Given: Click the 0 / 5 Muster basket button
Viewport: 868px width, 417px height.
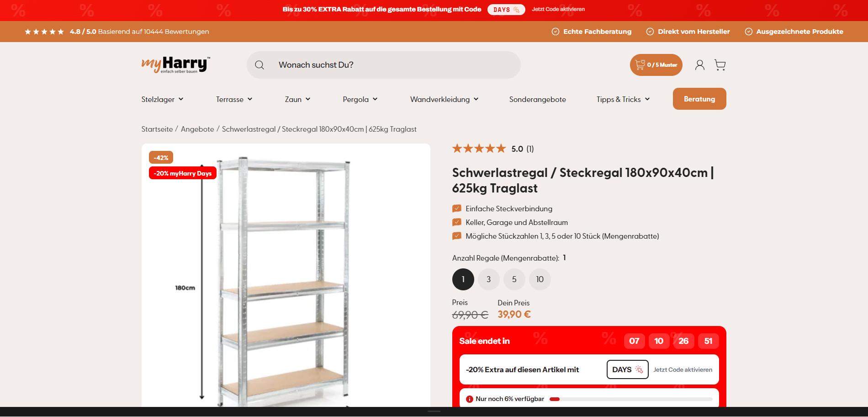Looking at the screenshot, I should coord(656,65).
